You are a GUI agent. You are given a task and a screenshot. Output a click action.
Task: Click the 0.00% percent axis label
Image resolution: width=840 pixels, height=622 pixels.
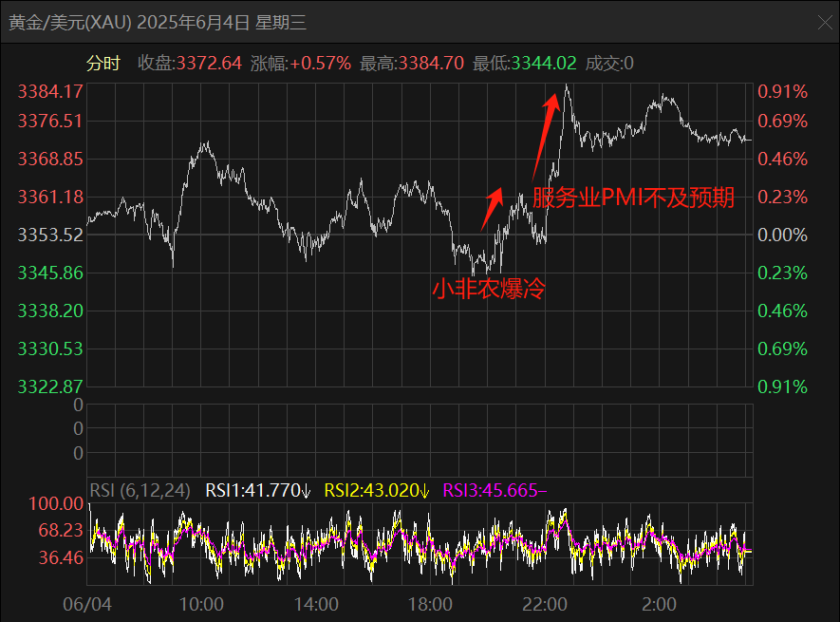782,235
